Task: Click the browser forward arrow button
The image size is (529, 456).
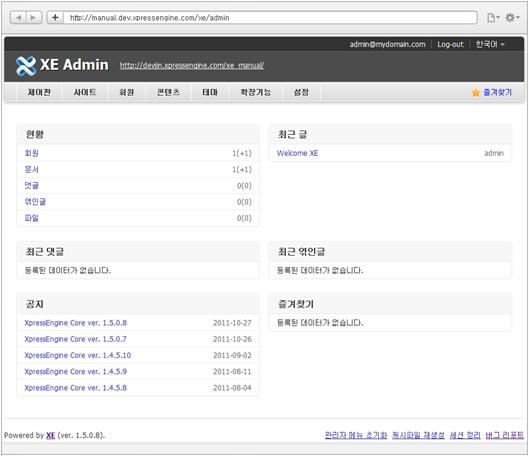Action: point(34,18)
